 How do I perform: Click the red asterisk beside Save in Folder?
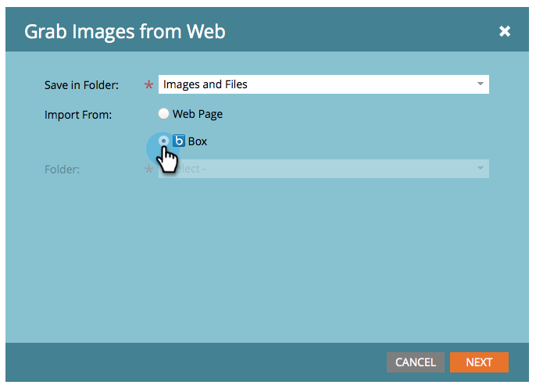click(148, 84)
